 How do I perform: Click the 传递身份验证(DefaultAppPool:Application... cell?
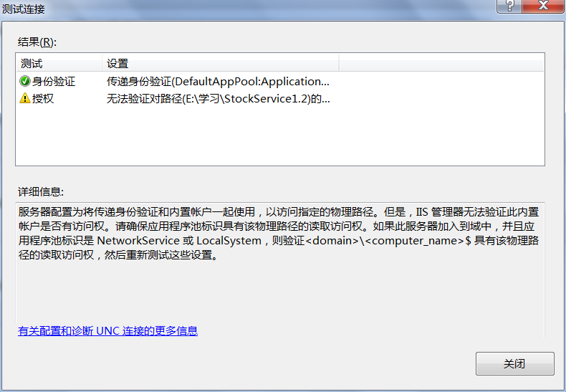218,82
